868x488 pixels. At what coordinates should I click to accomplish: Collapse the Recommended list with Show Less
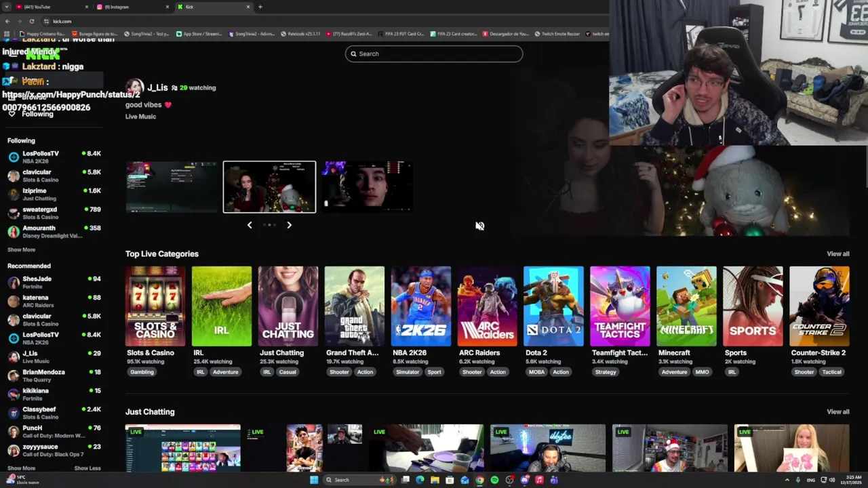click(x=87, y=468)
